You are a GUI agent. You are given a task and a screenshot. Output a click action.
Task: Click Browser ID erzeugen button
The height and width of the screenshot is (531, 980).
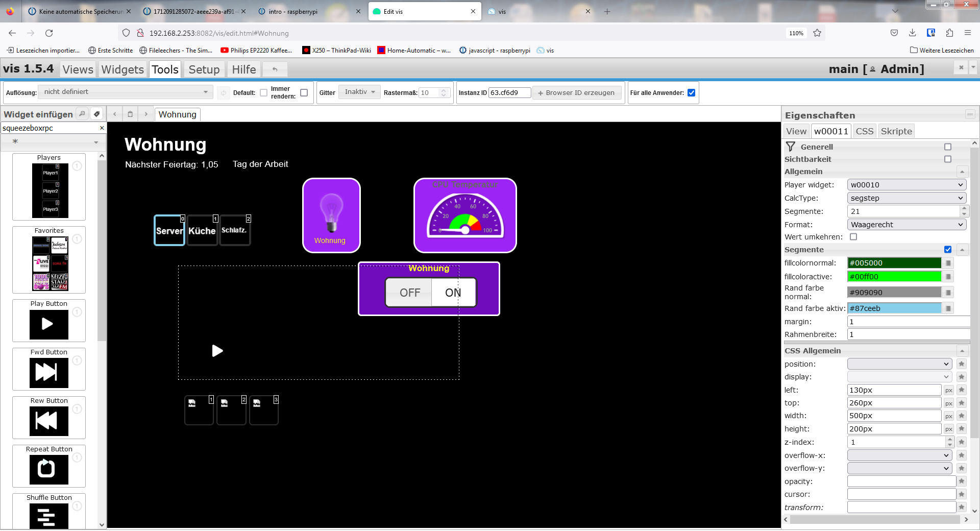[577, 93]
